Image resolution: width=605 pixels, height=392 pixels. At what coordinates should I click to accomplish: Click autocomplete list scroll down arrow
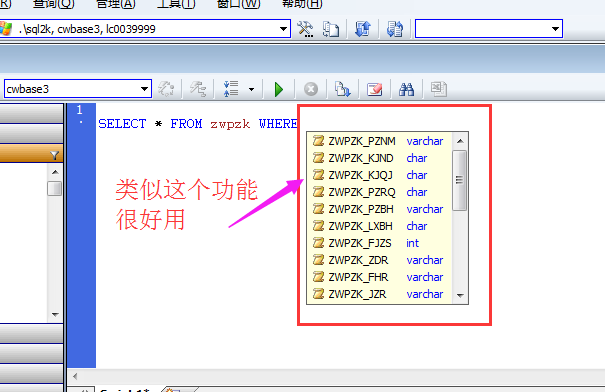460,296
